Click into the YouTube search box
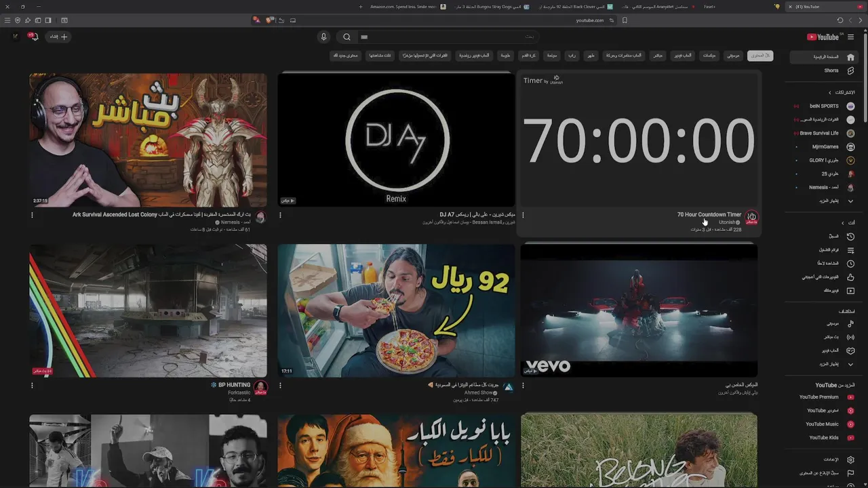868x488 pixels. (x=448, y=37)
